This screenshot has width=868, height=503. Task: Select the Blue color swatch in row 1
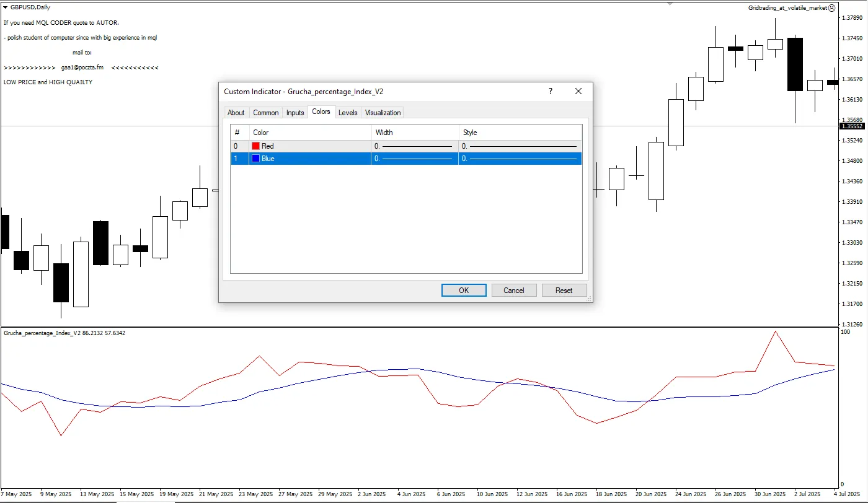coord(255,159)
